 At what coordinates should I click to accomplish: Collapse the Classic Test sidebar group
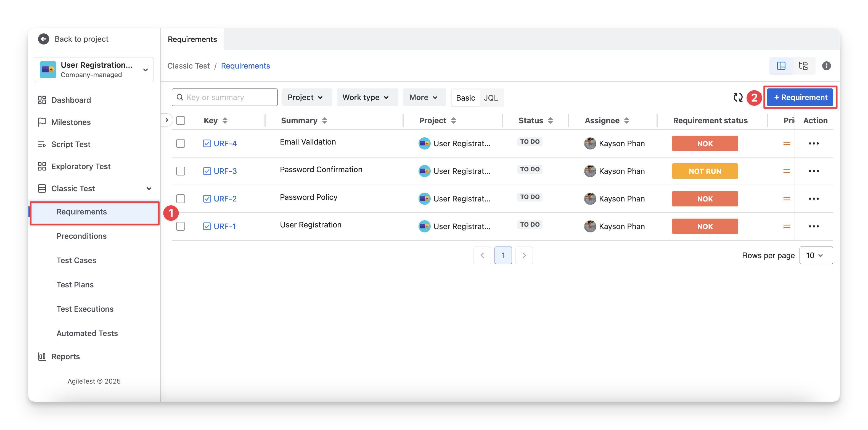149,189
